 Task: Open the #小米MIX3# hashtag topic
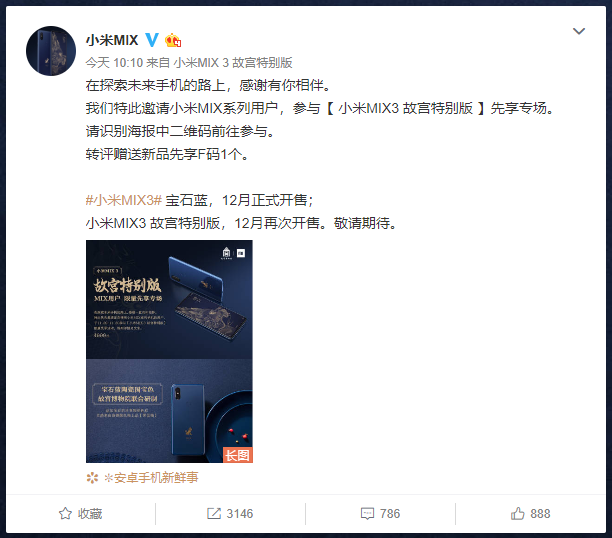pyautogui.click(x=123, y=200)
